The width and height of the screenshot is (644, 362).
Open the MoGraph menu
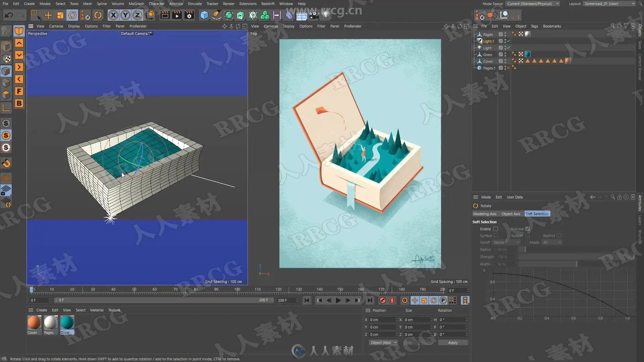(136, 4)
